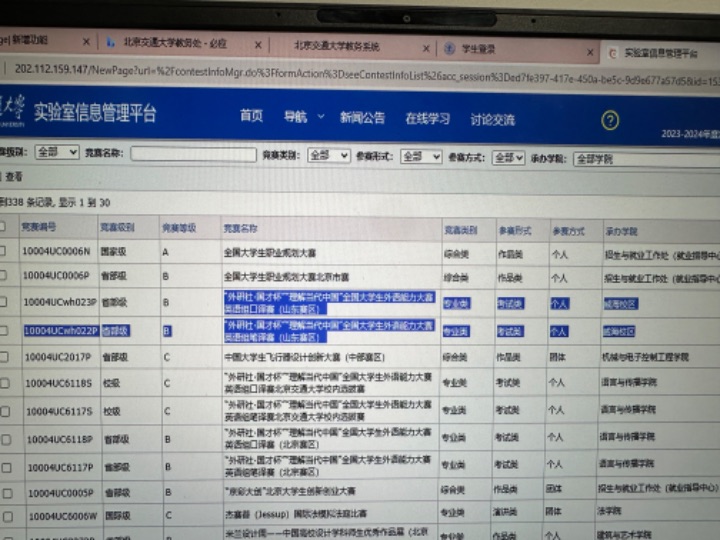The height and width of the screenshot is (540, 720).
Task: Click the 查看 button
Action: [x=14, y=177]
